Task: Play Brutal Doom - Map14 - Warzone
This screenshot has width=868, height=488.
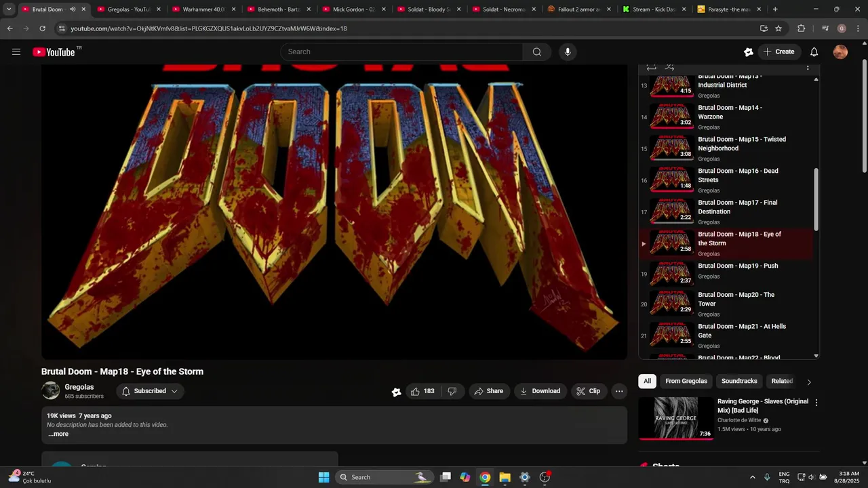Action: pyautogui.click(x=727, y=117)
